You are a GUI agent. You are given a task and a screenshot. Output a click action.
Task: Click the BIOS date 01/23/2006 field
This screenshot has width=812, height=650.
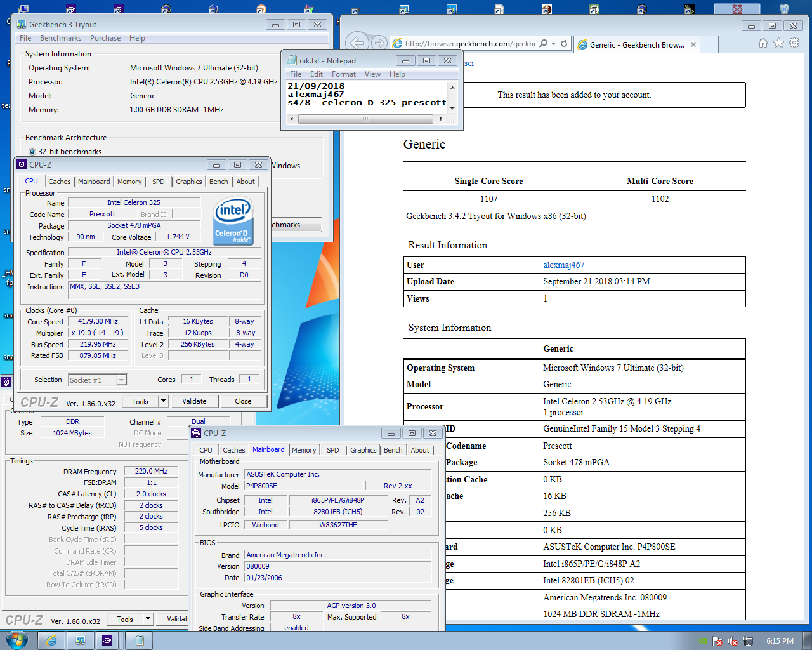337,578
